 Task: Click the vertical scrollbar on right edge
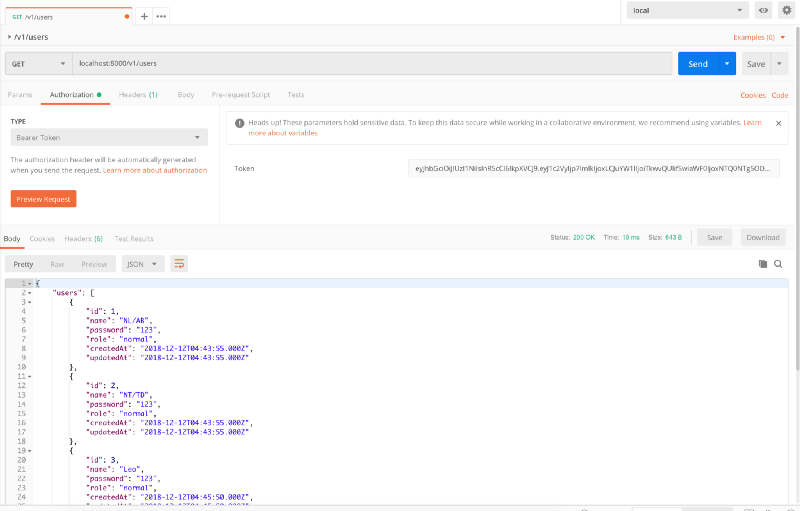pyautogui.click(x=797, y=199)
